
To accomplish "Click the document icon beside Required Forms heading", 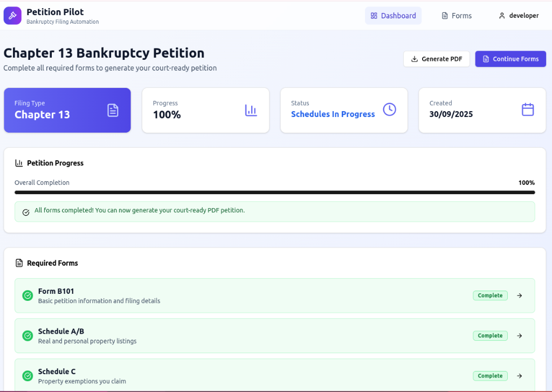I will 19,263.
